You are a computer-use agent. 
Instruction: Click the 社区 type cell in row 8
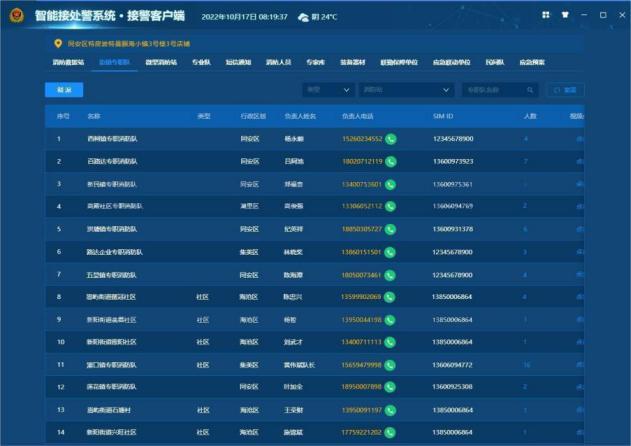point(202,297)
